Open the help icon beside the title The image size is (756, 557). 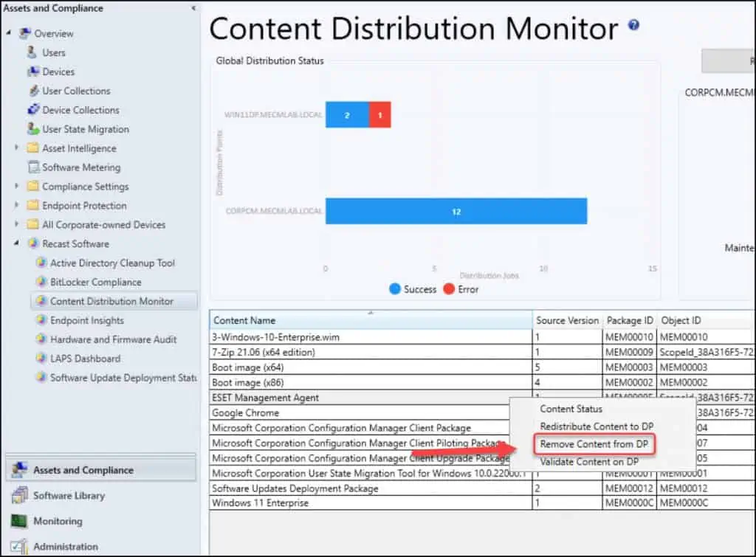pos(634,24)
